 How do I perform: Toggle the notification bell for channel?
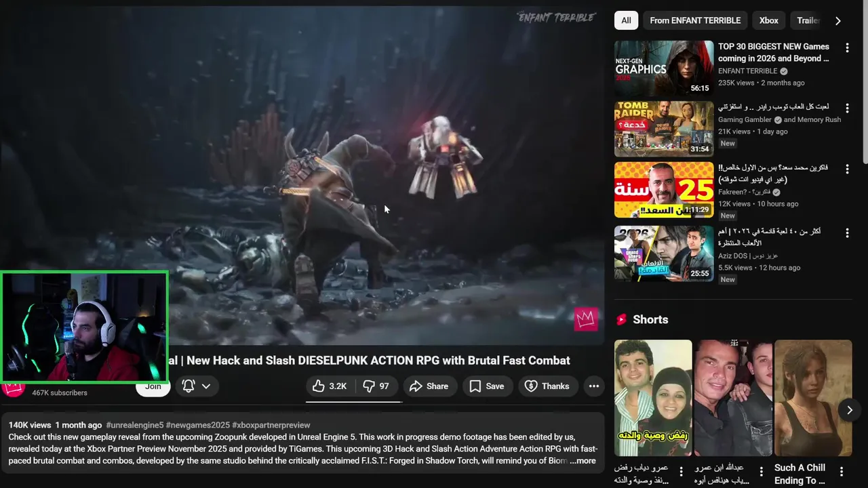coord(189,386)
